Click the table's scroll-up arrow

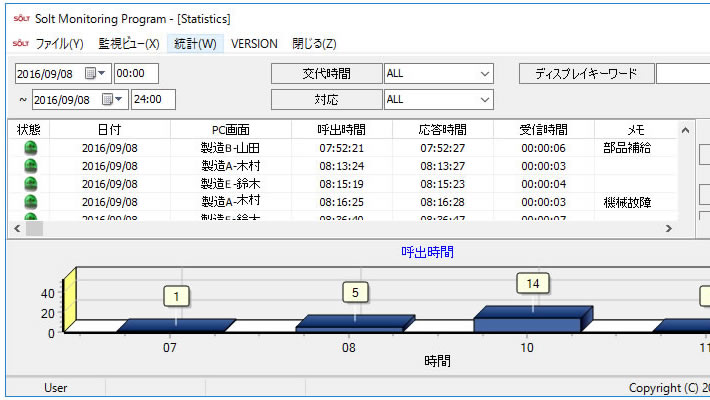pos(685,130)
